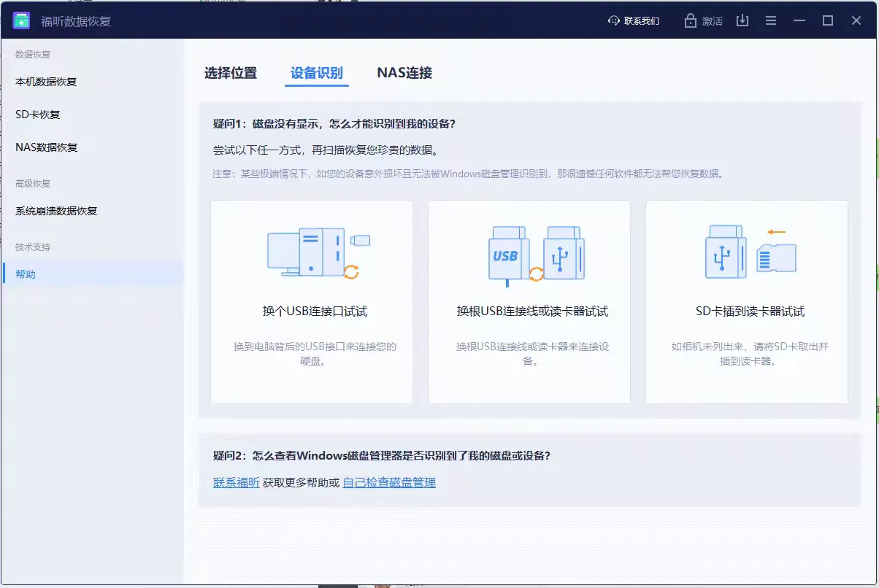The height and width of the screenshot is (588, 879).
Task: Switch to the 设备识别 tab
Action: click(x=317, y=73)
